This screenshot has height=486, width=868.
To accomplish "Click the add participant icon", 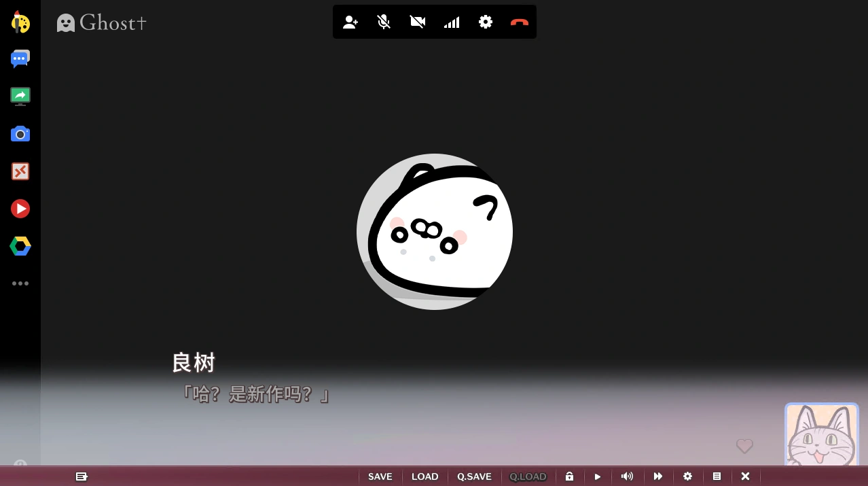I will pyautogui.click(x=350, y=22).
